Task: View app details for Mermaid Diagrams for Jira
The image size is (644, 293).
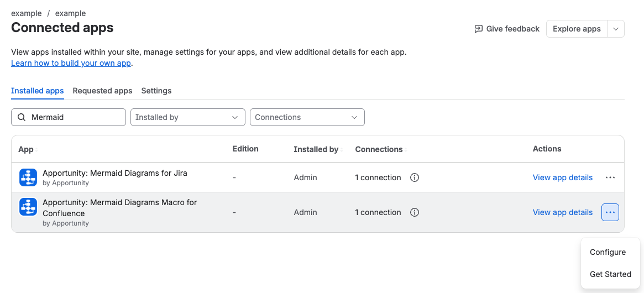Action: click(x=562, y=177)
